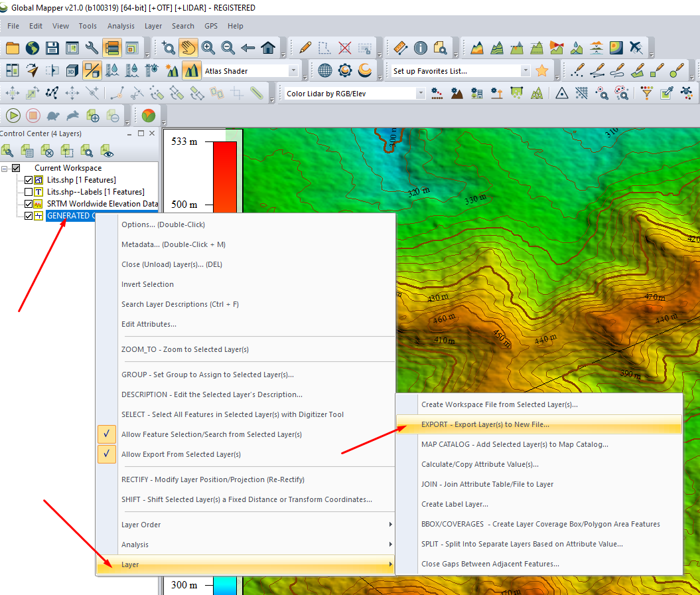Toggle the Control Center overlay icon
The height and width of the screenshot is (595, 700).
111,48
